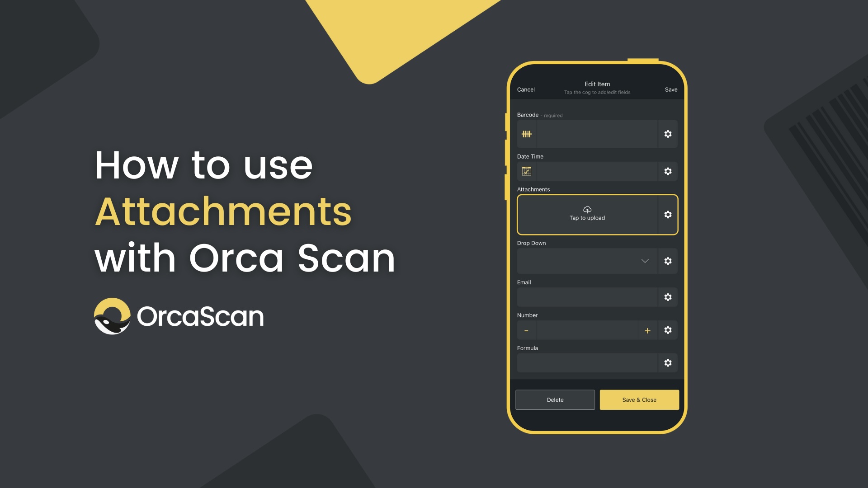Click the minus stepper on Number field

526,330
